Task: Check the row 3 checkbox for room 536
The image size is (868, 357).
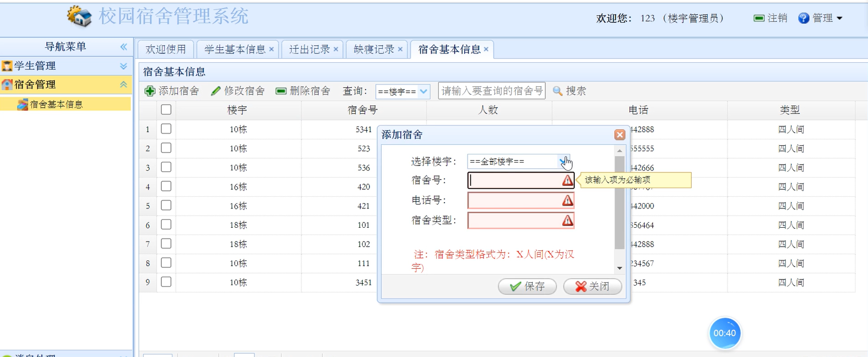Action: [x=166, y=167]
